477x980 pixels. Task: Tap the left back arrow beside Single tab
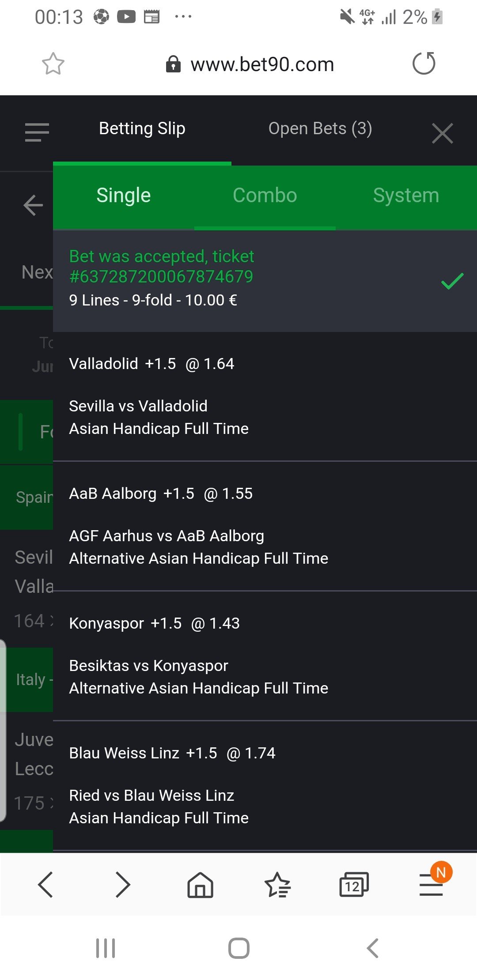[33, 206]
